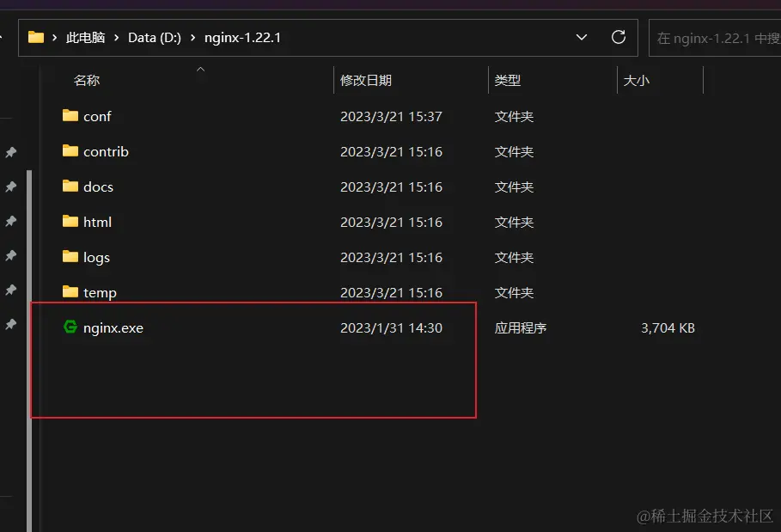The height and width of the screenshot is (532, 781).
Task: Select the temp folder name
Action: [x=100, y=293]
